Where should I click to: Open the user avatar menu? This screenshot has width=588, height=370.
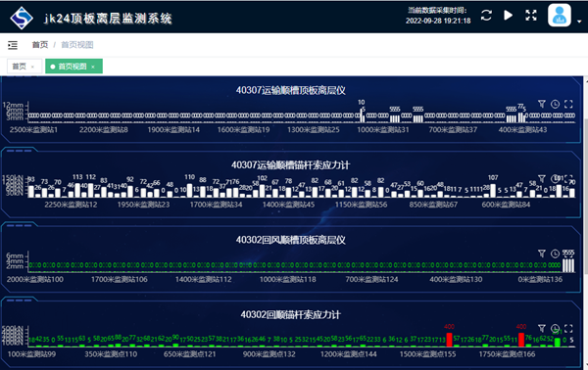pos(560,16)
